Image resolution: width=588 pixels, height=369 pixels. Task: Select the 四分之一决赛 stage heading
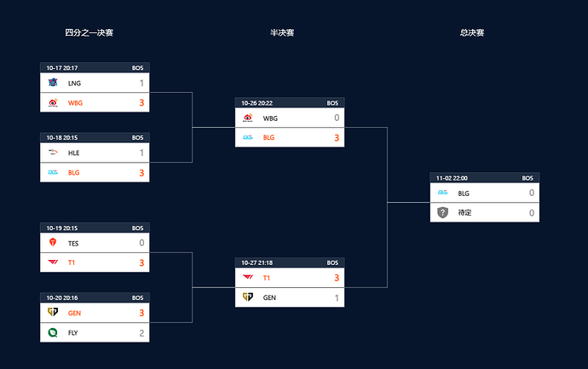point(89,32)
